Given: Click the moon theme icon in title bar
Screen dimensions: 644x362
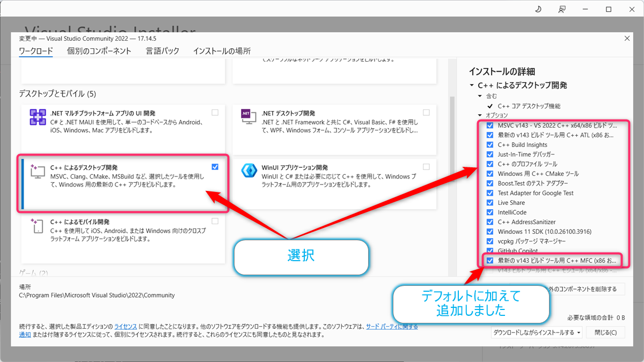Looking at the screenshot, I should point(538,9).
